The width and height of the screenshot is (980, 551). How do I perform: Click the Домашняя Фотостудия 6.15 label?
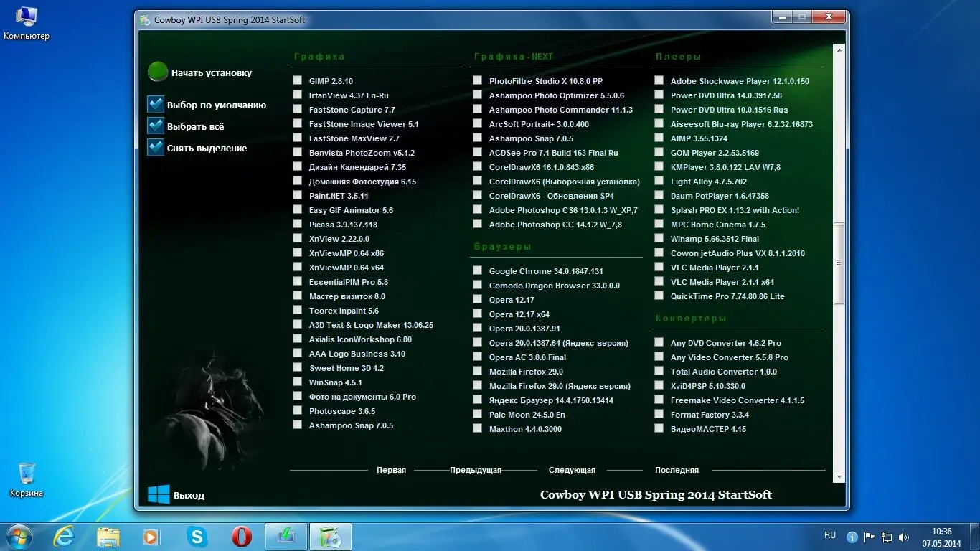(x=362, y=182)
